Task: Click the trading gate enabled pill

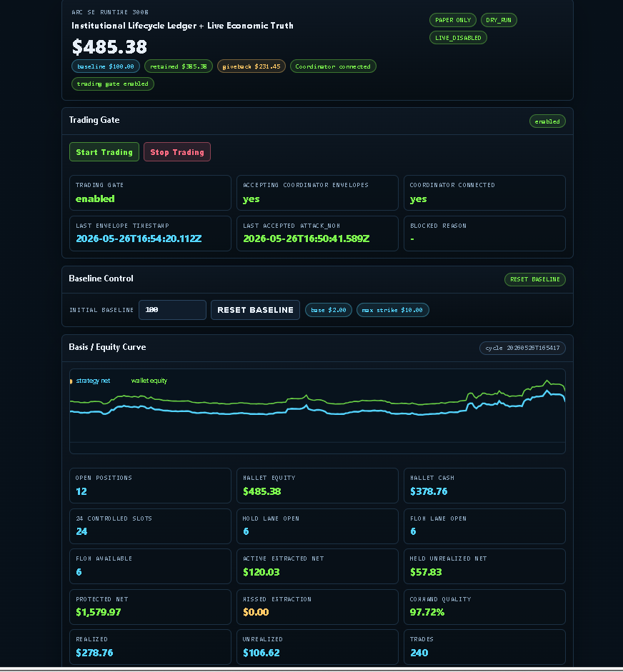Action: click(113, 84)
